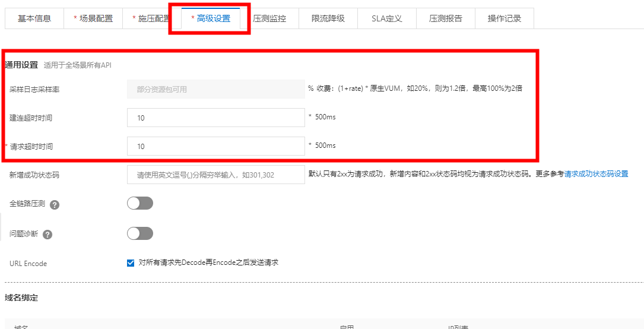
Task: Select the 高级设置 tab
Action: pyautogui.click(x=211, y=18)
